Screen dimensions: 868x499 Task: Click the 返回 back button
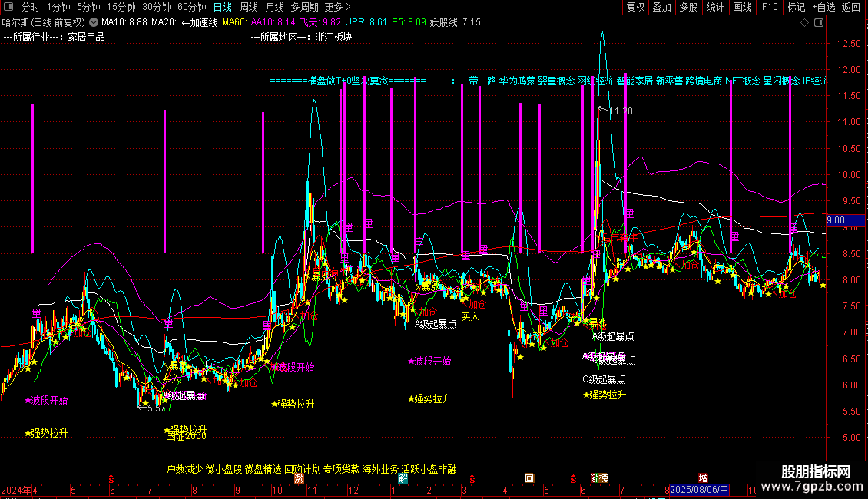click(851, 7)
